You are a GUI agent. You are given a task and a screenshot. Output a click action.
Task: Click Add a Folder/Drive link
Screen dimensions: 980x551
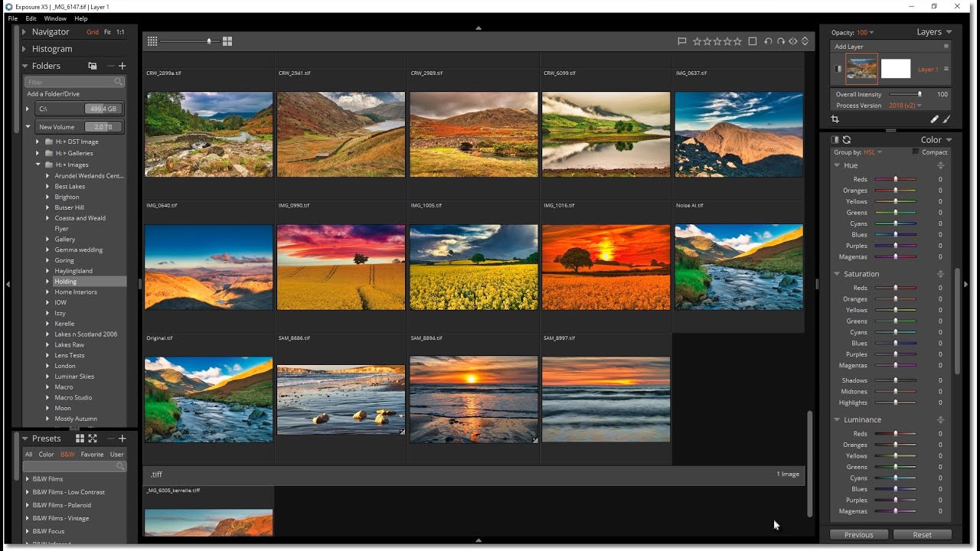pos(53,94)
